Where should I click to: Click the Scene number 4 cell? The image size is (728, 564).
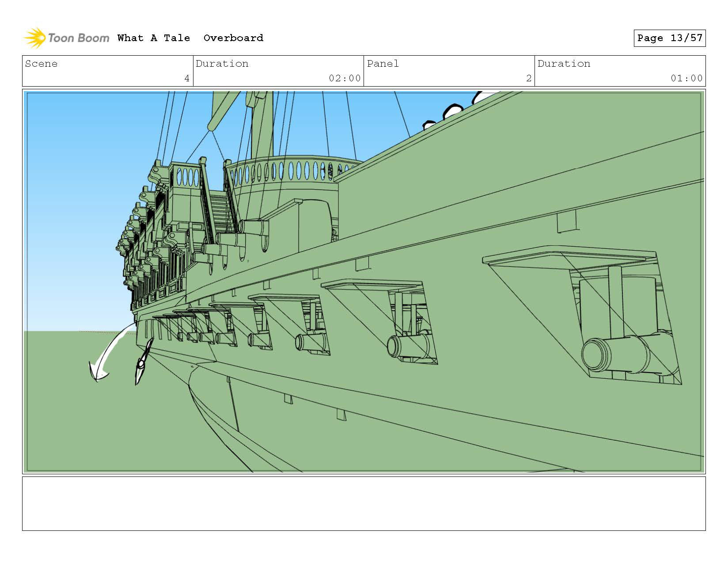click(x=108, y=71)
